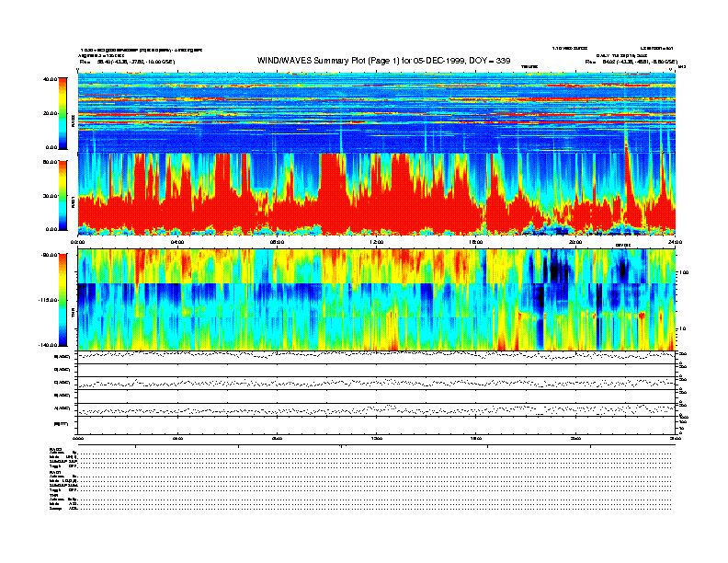Click the RAD2 status heading at bottom

coord(56,448)
